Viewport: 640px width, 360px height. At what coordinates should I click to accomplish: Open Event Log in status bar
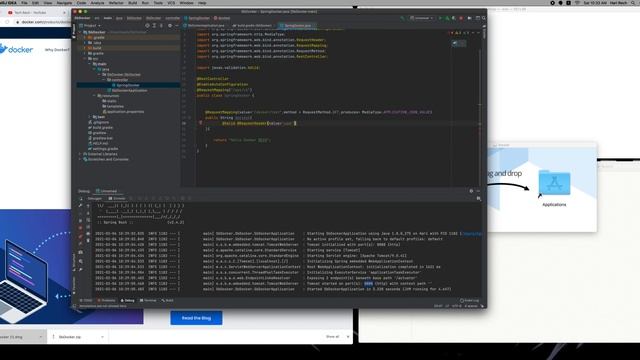[x=470, y=300]
